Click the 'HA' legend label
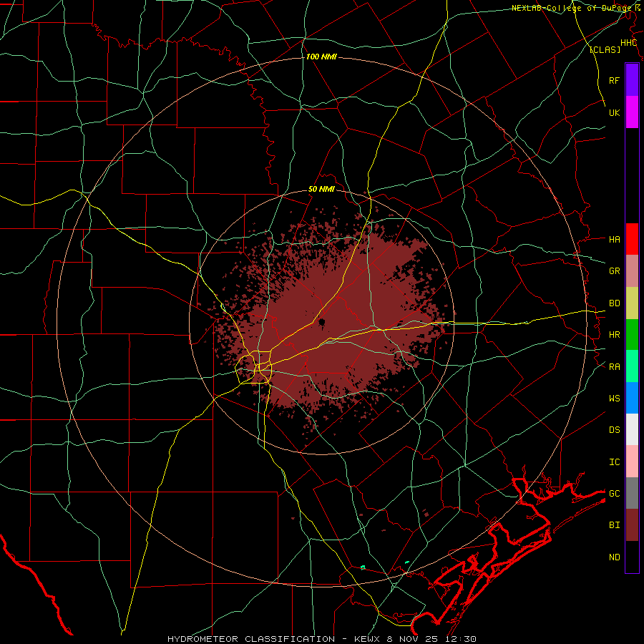Viewport: 644px width, 644px height. [x=614, y=239]
